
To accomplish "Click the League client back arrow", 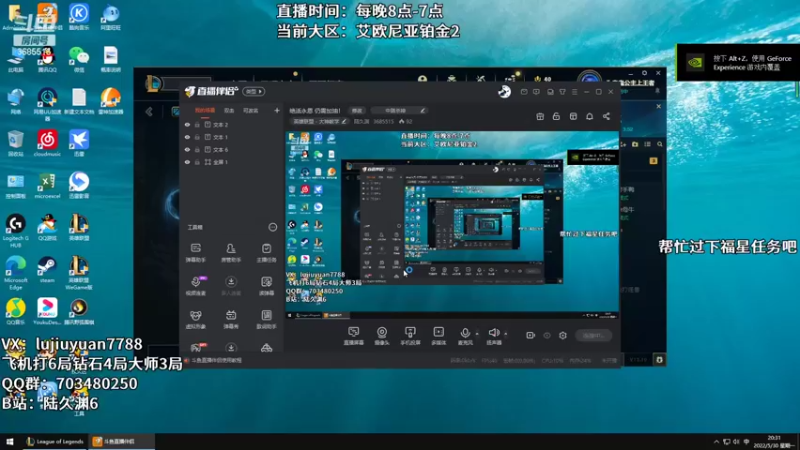I will point(149,112).
